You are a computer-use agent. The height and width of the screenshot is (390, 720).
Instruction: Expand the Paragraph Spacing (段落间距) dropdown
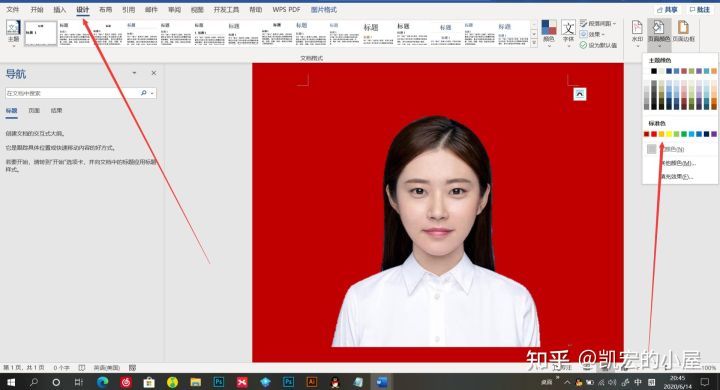point(597,23)
